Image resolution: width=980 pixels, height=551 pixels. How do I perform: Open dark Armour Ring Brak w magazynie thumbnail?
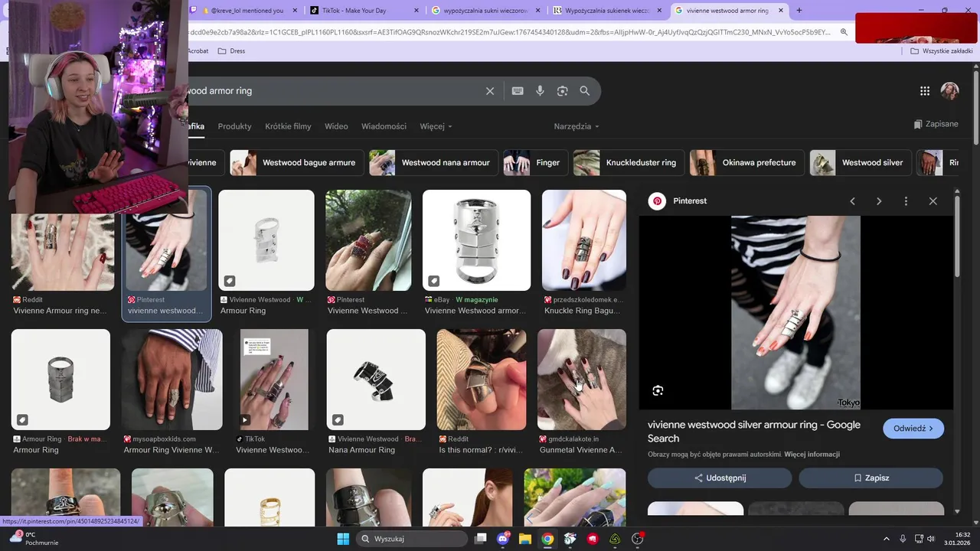click(x=60, y=380)
